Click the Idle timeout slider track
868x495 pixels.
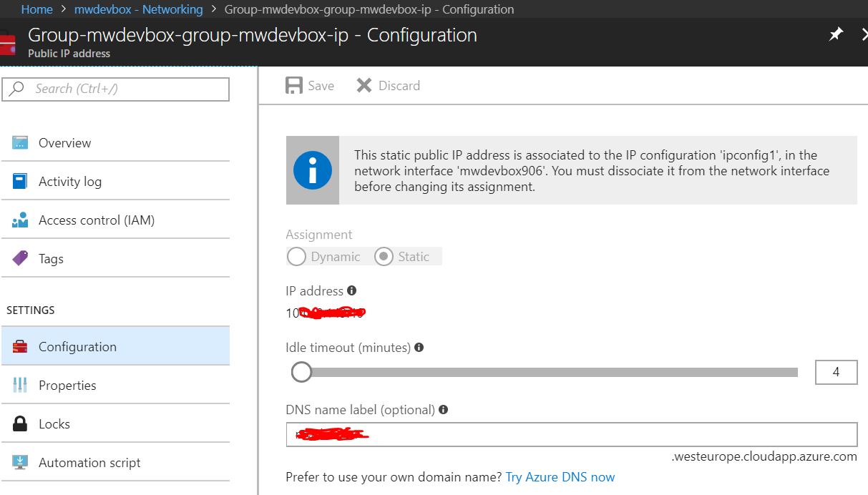(545, 372)
